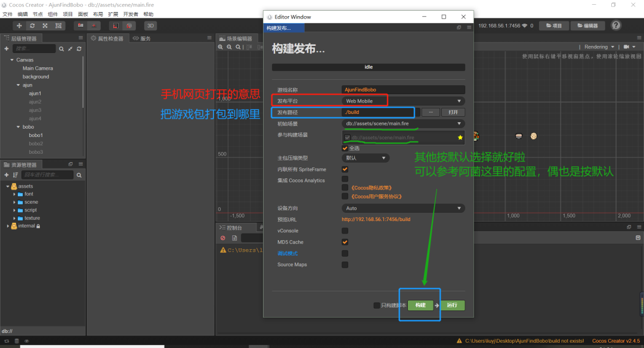This screenshot has height=348, width=644.
Task: Click plus icon in assets panel
Action: click(x=6, y=175)
